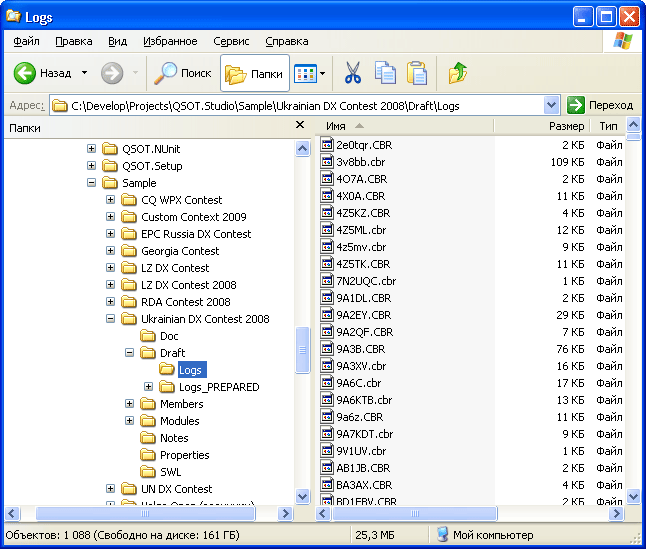Close the Folders side pane

[x=300, y=125]
